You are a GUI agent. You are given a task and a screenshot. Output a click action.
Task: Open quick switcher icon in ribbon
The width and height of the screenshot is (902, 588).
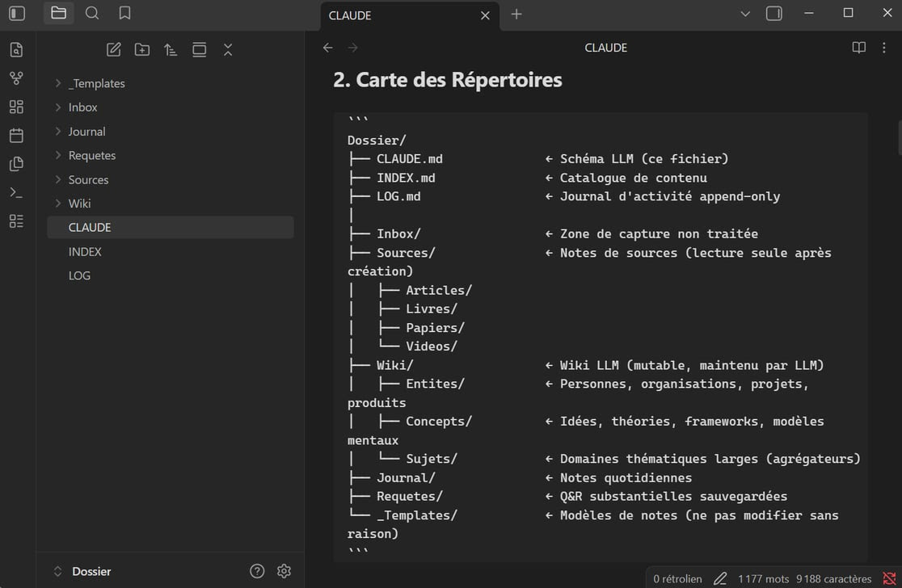click(x=17, y=49)
